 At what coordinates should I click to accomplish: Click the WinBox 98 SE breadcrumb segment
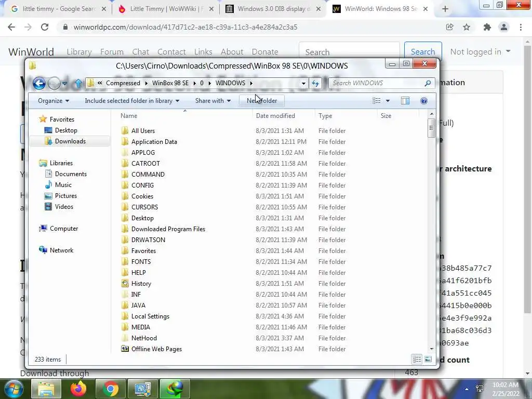[170, 83]
